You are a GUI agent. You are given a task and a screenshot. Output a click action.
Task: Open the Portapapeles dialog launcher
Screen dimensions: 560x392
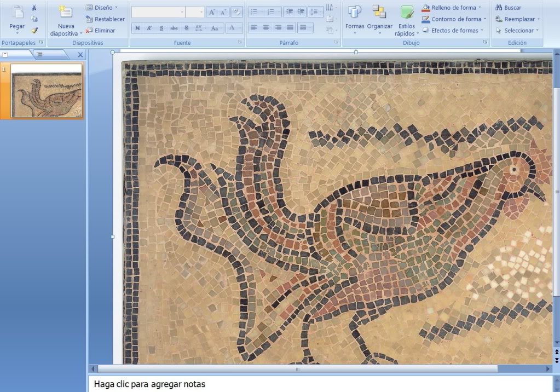pyautogui.click(x=42, y=42)
